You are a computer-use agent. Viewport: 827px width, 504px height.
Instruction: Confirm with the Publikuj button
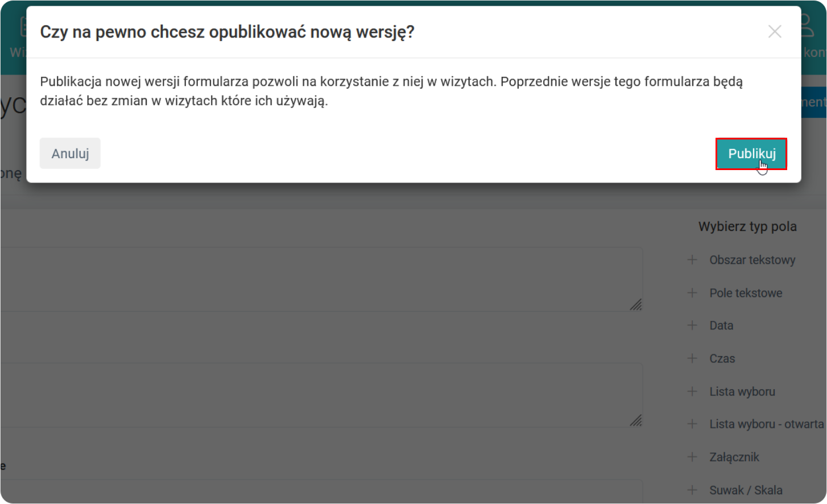pos(751,154)
